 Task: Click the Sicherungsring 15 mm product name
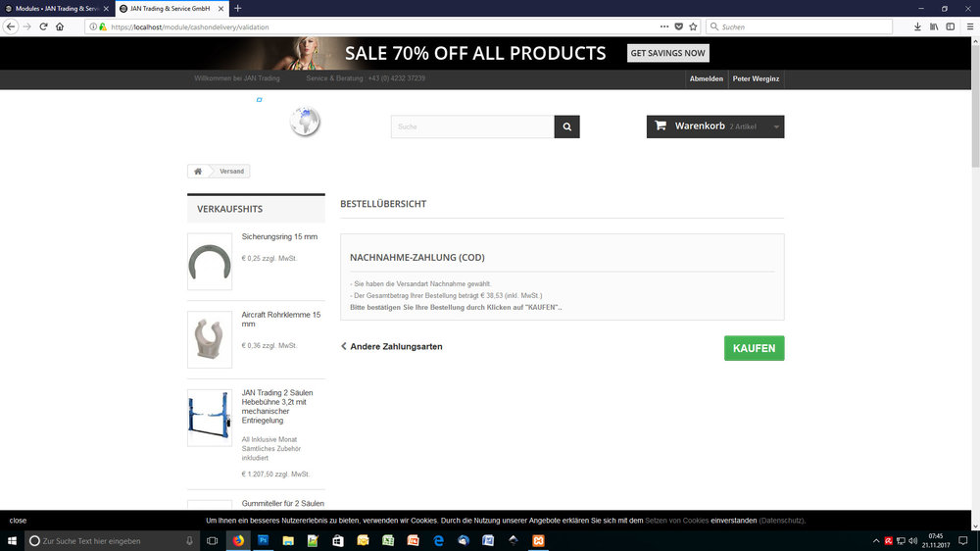(x=279, y=237)
